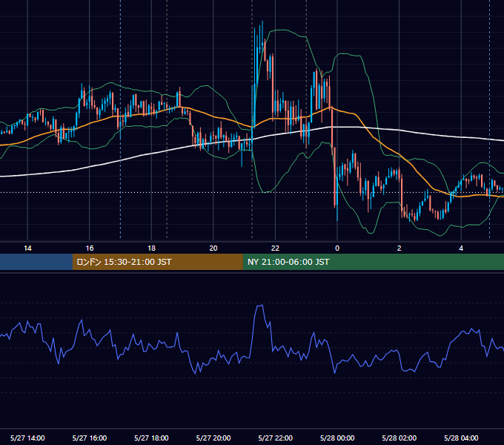This screenshot has height=445, width=504.
Task: Click the blue session bar before London
Action: [36, 262]
